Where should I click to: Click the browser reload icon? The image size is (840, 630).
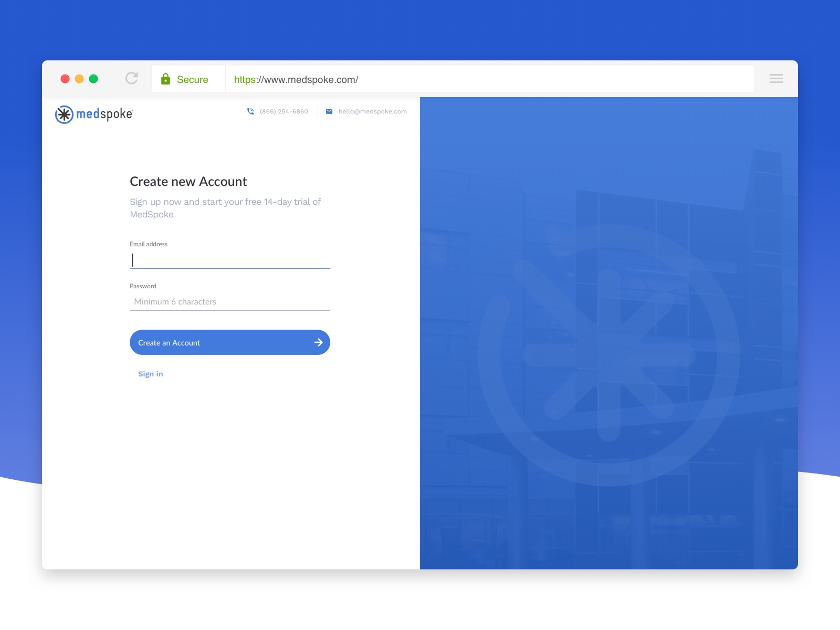[x=132, y=78]
